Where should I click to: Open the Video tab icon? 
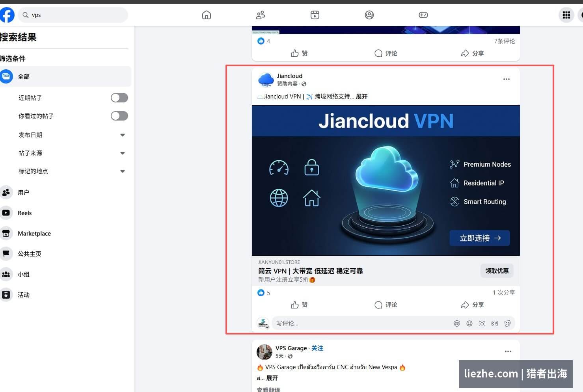[x=315, y=15]
